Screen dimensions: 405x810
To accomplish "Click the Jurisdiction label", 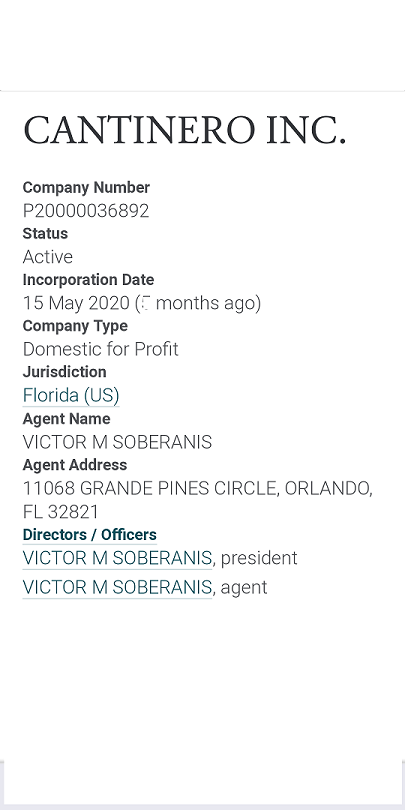I will click(65, 372).
